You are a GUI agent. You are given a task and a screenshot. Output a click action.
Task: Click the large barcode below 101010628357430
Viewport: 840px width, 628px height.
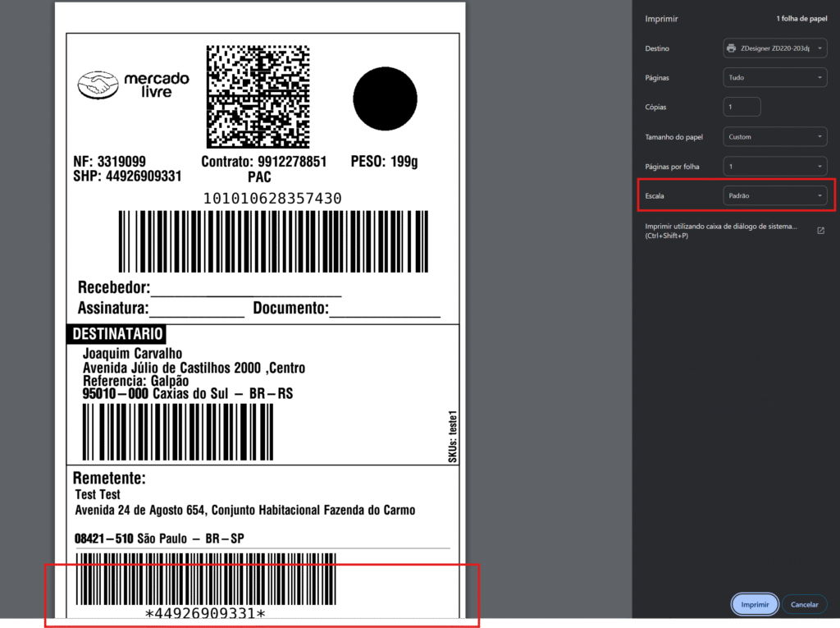click(x=274, y=241)
